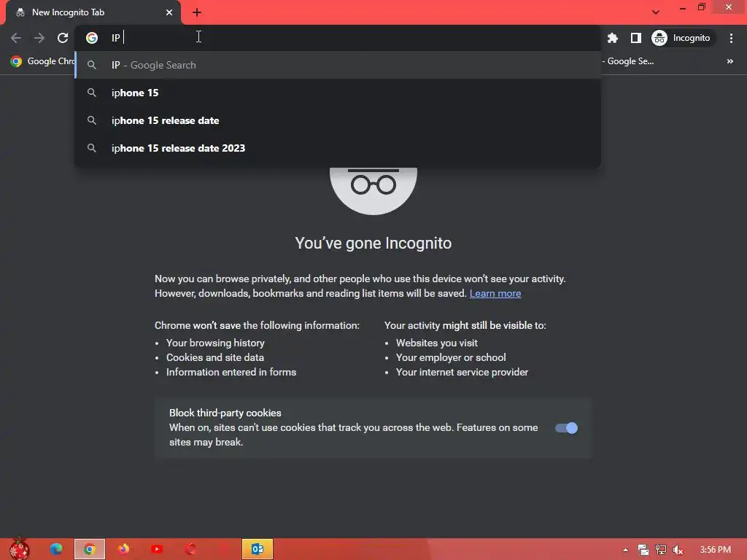Image resolution: width=747 pixels, height=560 pixels.
Task: Open a new tab with the plus button
Action: pyautogui.click(x=197, y=12)
